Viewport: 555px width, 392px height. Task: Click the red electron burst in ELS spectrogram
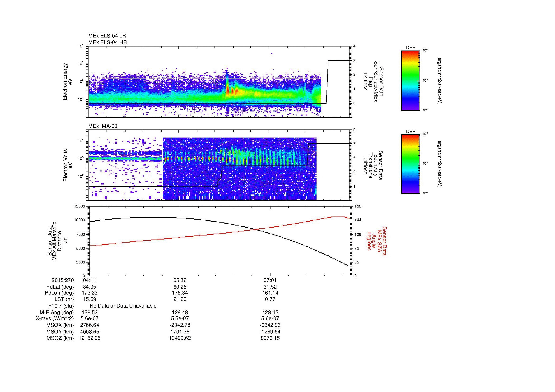(x=228, y=91)
